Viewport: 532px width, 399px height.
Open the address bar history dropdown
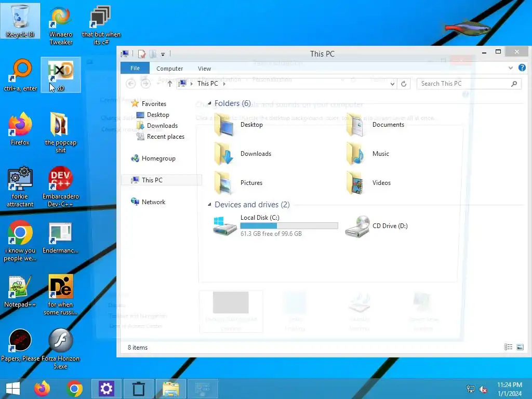(x=392, y=84)
